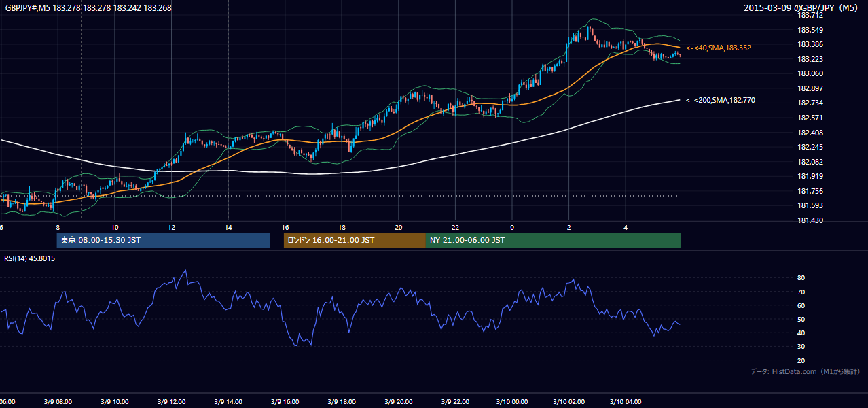
Task: Click the hour label 14 under the chart
Action: [x=228, y=227]
